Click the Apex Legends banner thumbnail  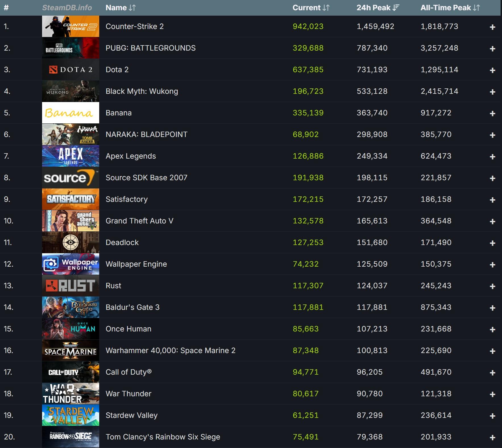click(x=70, y=156)
